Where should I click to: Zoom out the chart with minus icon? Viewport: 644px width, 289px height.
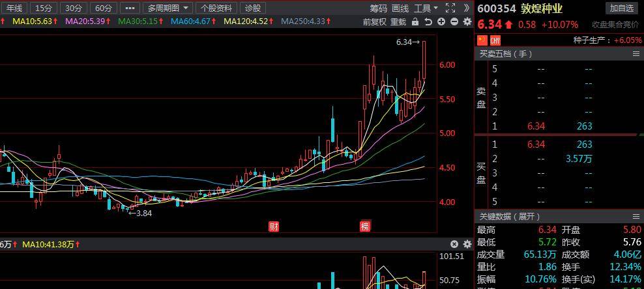(454, 21)
